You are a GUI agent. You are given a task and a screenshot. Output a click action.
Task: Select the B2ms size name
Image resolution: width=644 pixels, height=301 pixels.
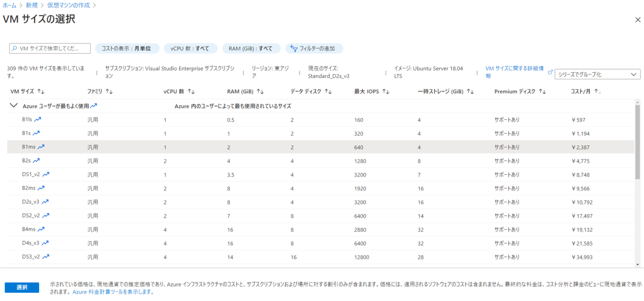click(29, 188)
